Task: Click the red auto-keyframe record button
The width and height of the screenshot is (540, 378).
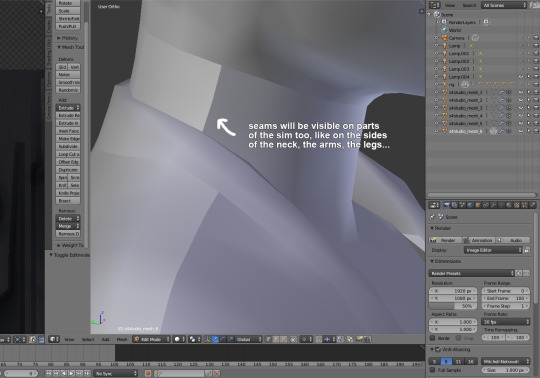Action: click(x=148, y=373)
